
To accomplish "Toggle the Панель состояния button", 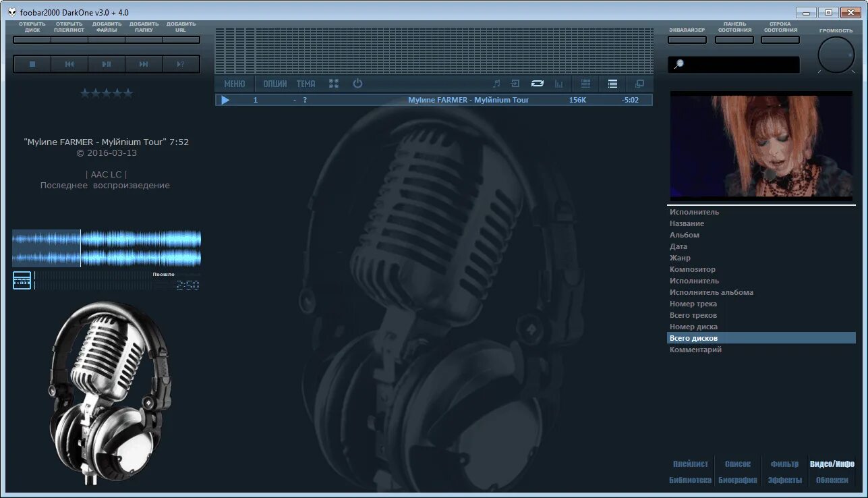I will click(734, 40).
